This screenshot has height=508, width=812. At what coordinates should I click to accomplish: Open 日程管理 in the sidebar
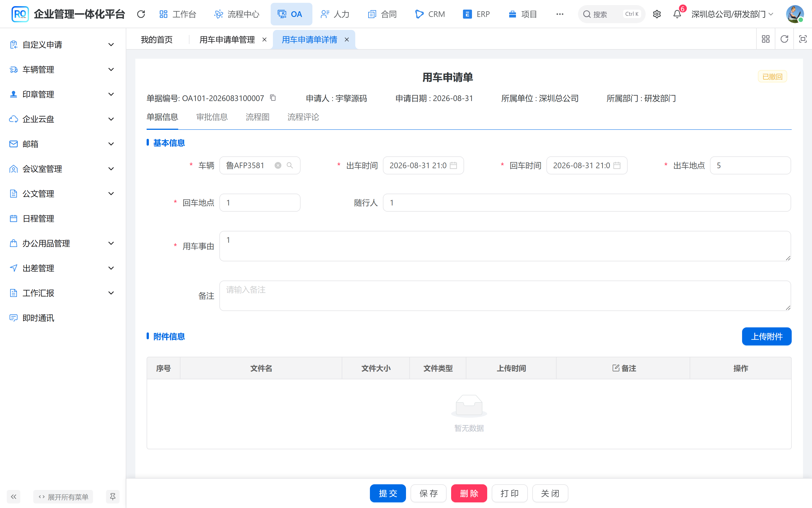click(63, 219)
